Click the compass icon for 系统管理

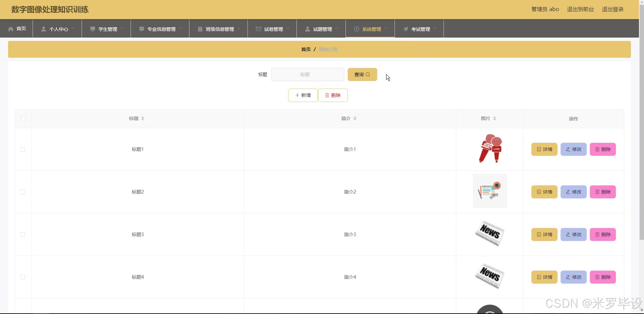[x=357, y=29]
